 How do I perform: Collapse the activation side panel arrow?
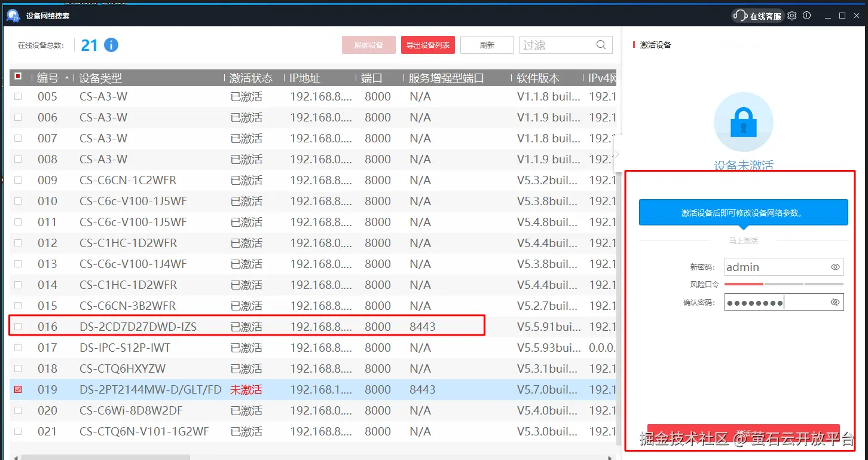[x=617, y=154]
